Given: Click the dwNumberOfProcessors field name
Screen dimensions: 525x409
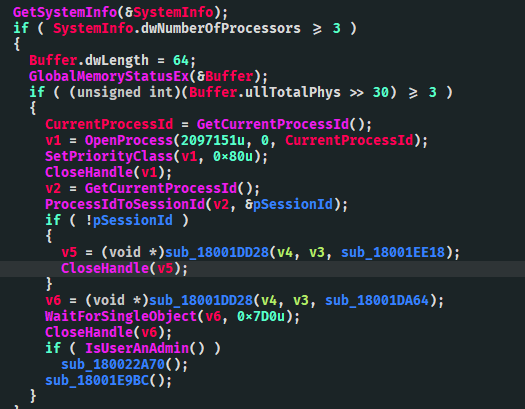Looking at the screenshot, I should 221,28.
